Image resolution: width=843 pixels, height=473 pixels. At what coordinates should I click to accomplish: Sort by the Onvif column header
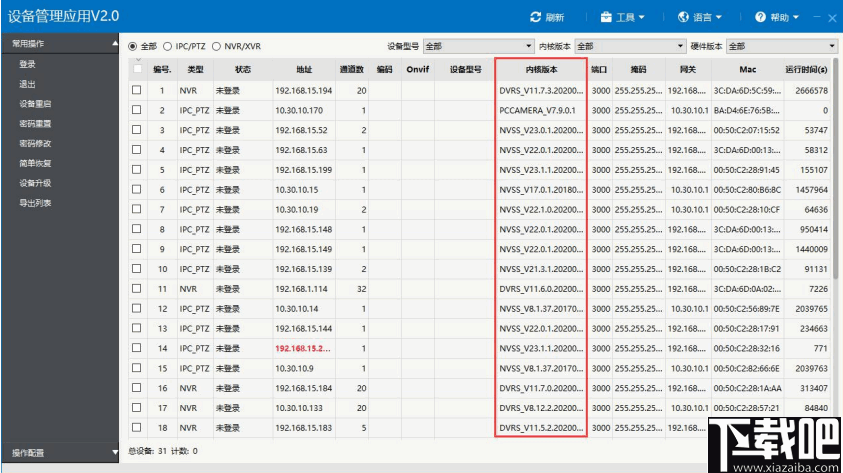coord(418,69)
